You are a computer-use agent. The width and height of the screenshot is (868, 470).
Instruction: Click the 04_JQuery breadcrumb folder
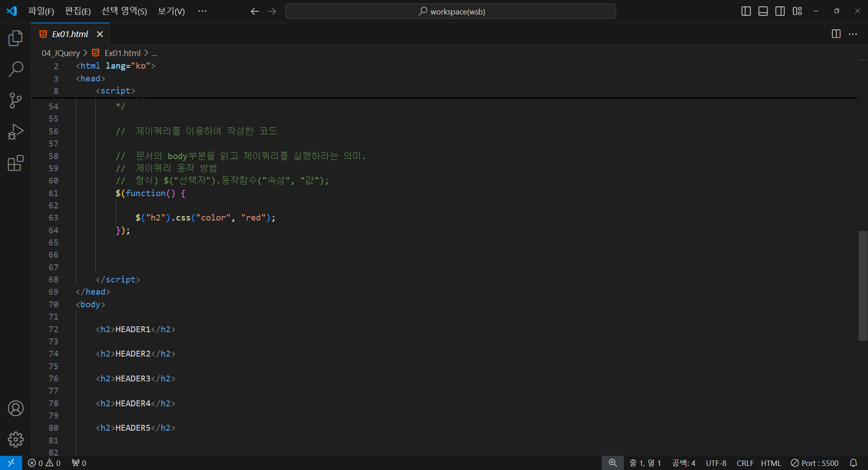click(x=61, y=53)
